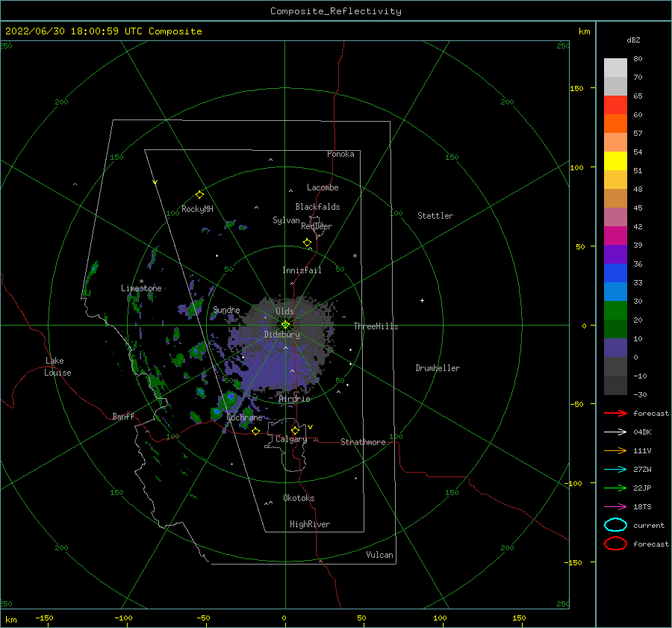The image size is (672, 628).
Task: Click the RockyMH label
Action: tap(197, 209)
